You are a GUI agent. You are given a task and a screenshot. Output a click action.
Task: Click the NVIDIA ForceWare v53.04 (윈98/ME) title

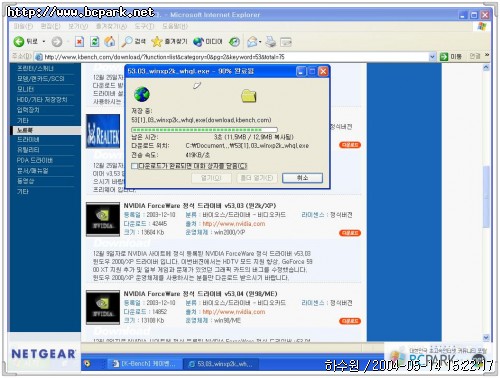pyautogui.click(x=200, y=294)
